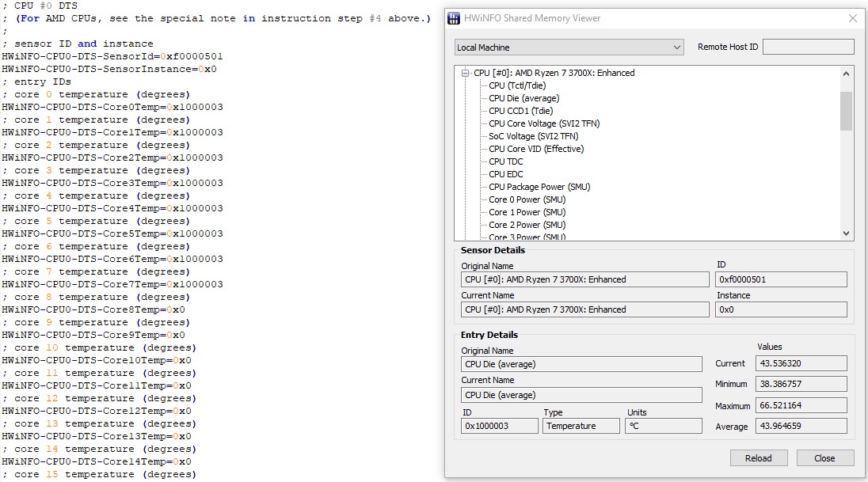The height and width of the screenshot is (482, 868).
Task: Click the scrollbar down arrow icon
Action: [846, 233]
